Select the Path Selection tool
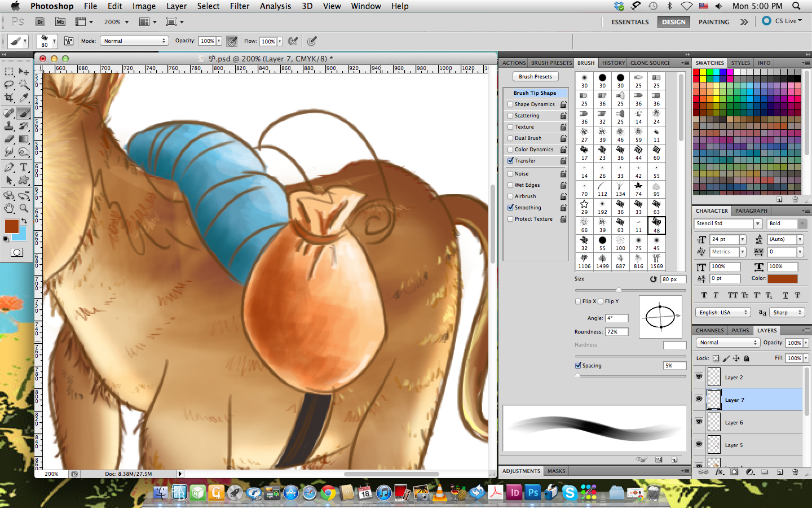 click(9, 180)
